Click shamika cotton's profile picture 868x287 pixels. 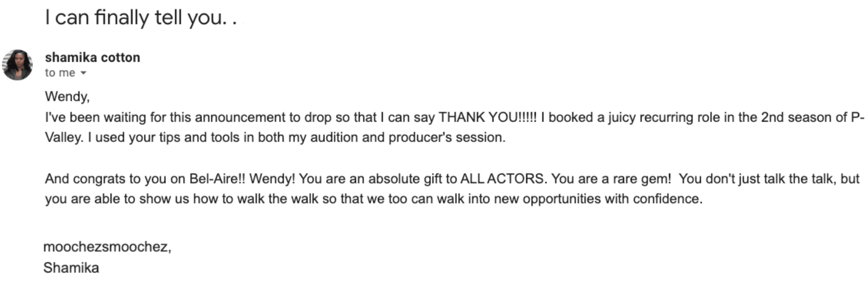click(17, 65)
